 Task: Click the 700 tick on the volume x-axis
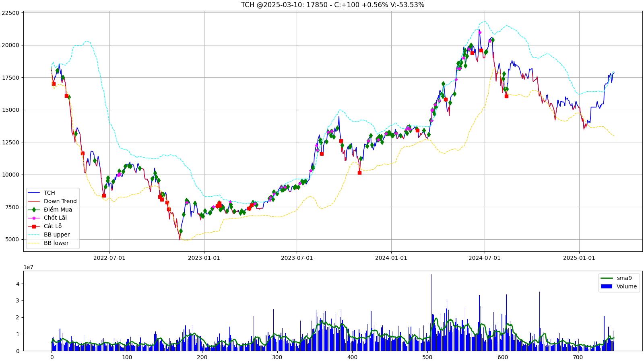[x=578, y=357]
